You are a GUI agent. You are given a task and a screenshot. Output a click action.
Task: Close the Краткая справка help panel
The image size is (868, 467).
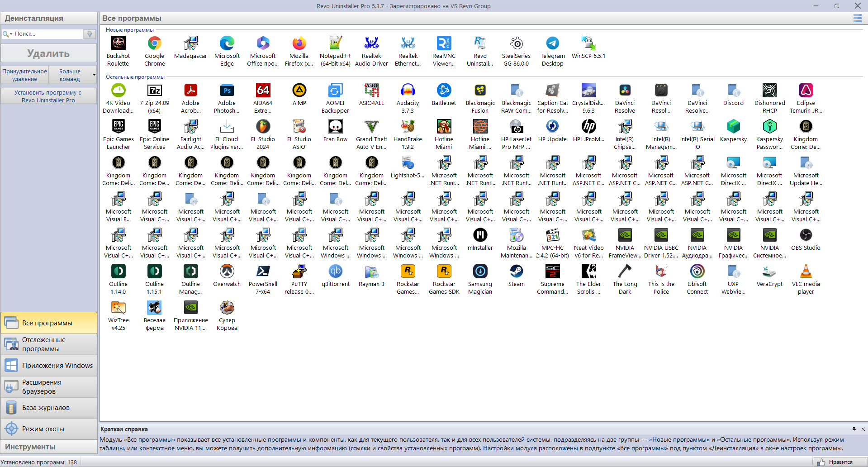pyautogui.click(x=863, y=429)
